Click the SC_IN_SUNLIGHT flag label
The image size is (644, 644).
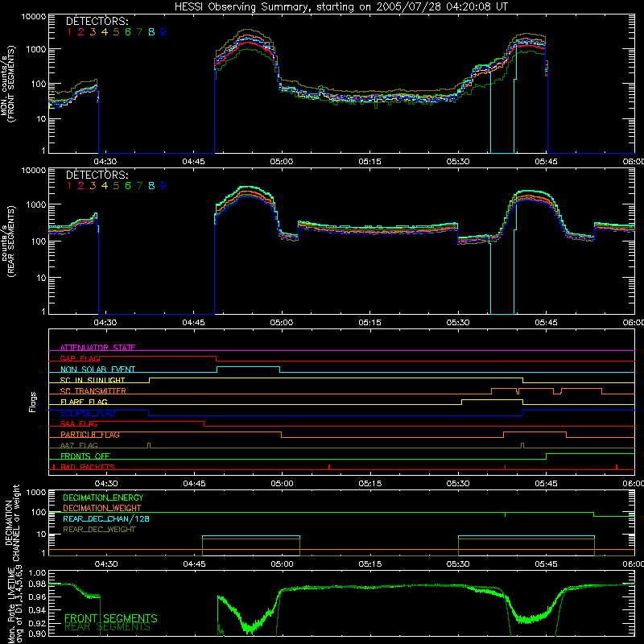click(x=93, y=380)
